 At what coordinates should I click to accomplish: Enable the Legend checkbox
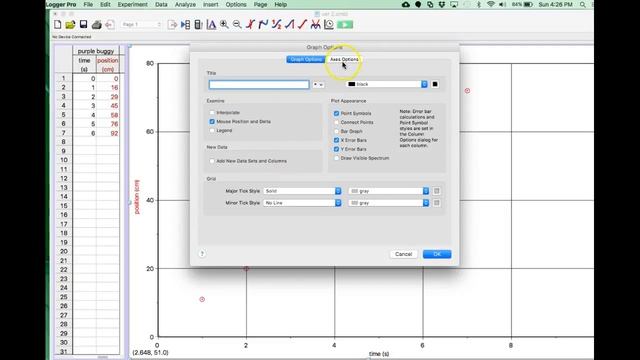click(x=212, y=130)
